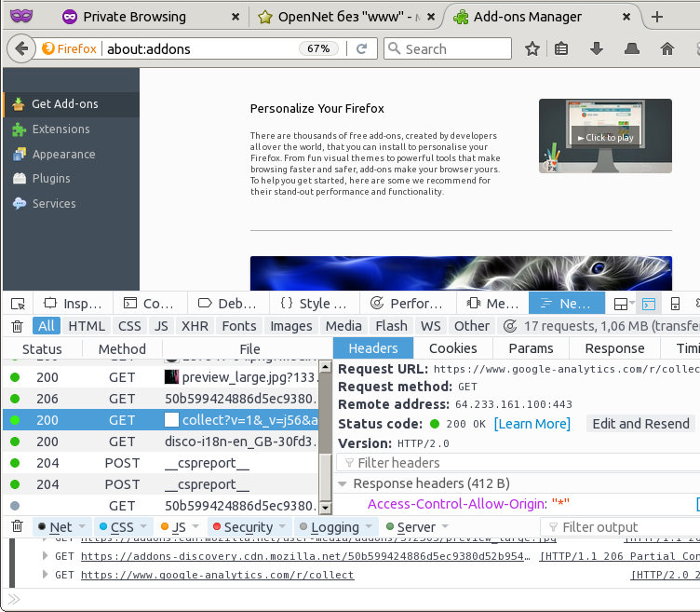Open the Downloads arrow icon
Image resolution: width=700 pixels, height=612 pixels.
pyautogui.click(x=597, y=48)
